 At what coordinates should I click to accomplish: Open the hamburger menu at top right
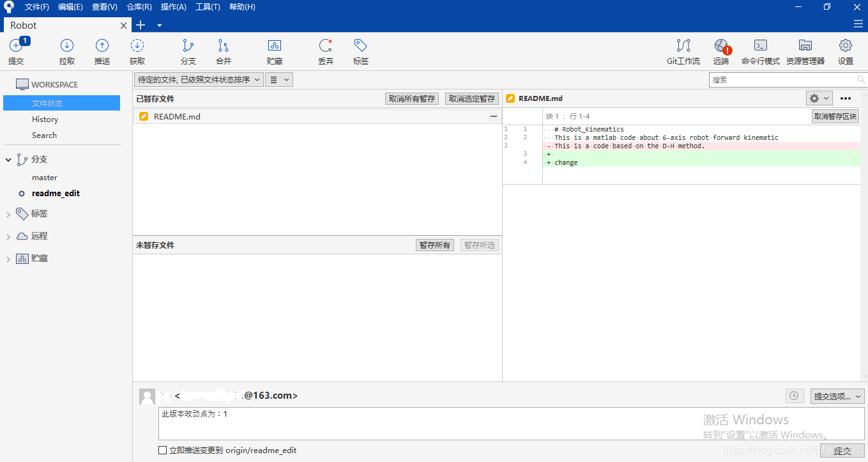858,24
